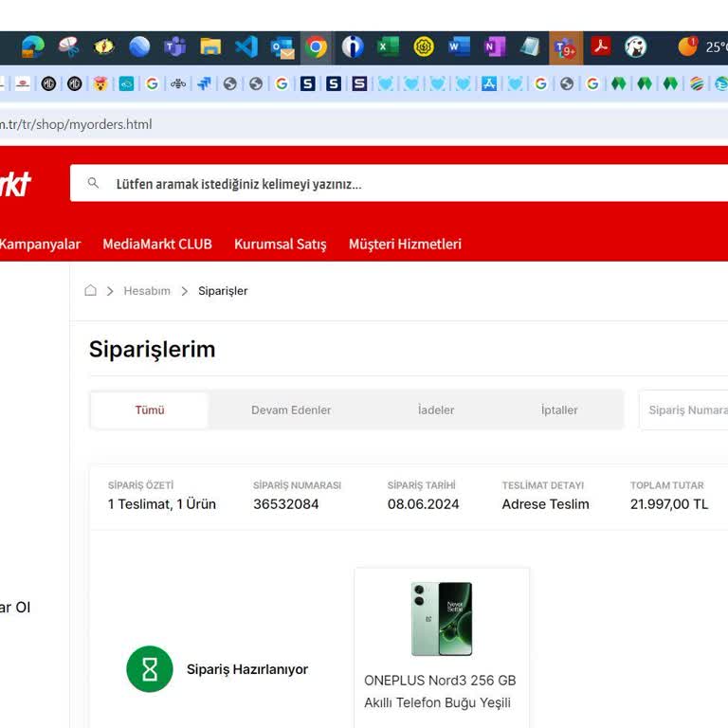Open MediaMarkt CLUB menu item
Image resolution: width=728 pixels, height=728 pixels.
[x=157, y=244]
